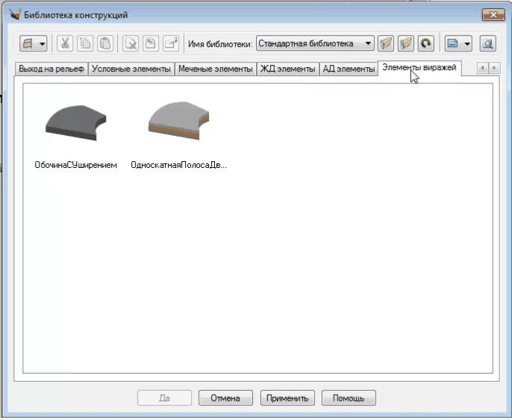Go to the Меченые элементы tab

tap(214, 69)
